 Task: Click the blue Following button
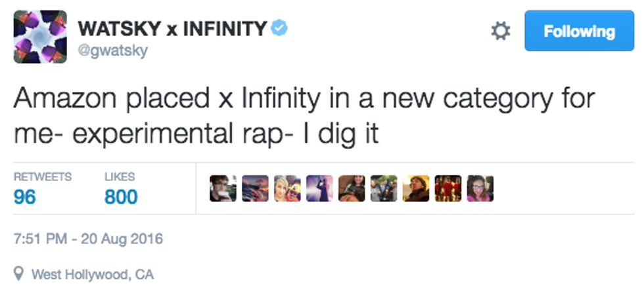[x=579, y=31]
